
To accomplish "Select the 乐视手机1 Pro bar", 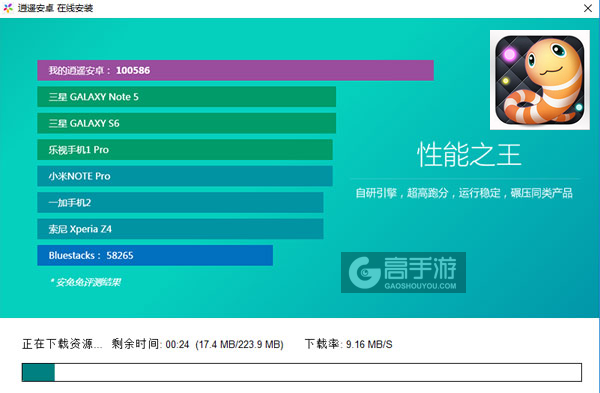I will pos(185,150).
